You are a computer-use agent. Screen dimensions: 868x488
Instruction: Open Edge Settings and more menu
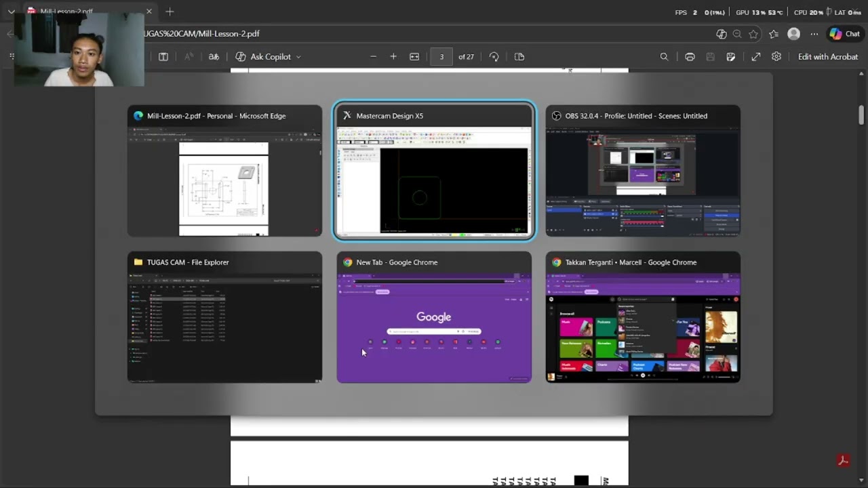[814, 34]
